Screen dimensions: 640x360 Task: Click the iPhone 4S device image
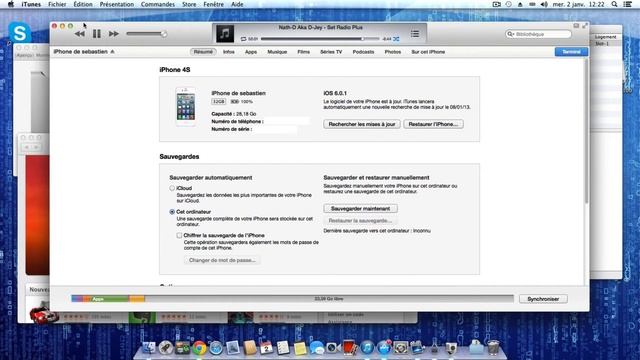pyautogui.click(x=186, y=107)
